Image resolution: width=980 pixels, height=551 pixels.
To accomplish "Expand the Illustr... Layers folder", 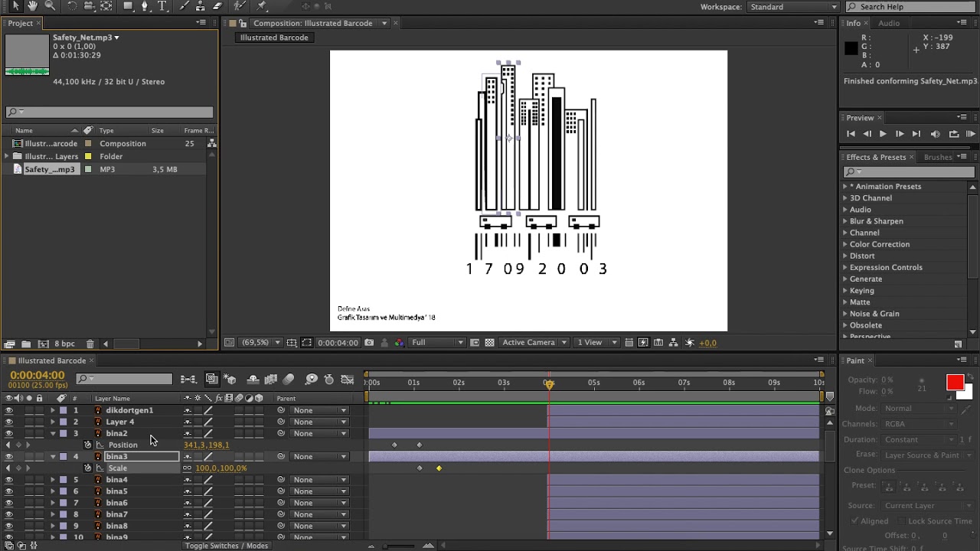I will coord(7,156).
